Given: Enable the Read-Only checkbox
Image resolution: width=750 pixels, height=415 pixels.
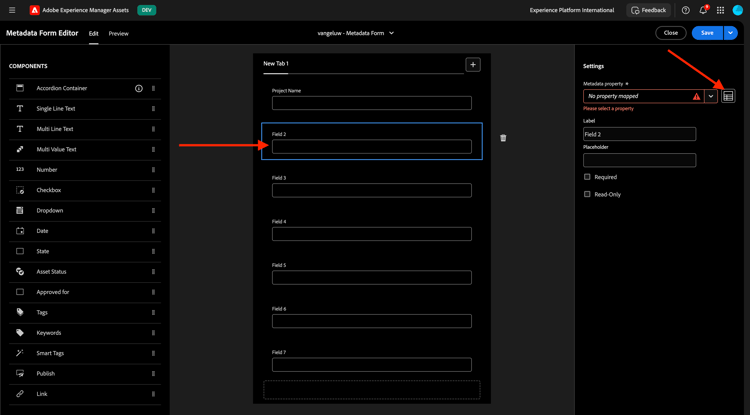Looking at the screenshot, I should coord(587,194).
